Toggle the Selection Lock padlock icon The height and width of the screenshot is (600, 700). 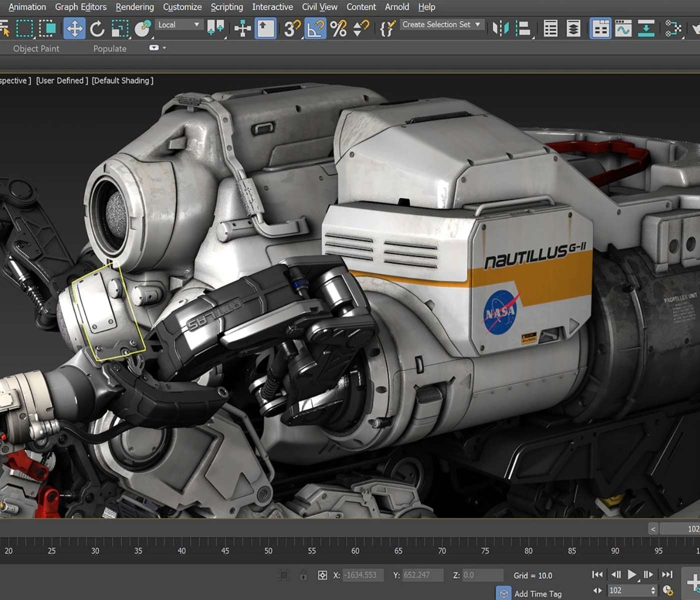pyautogui.click(x=303, y=575)
